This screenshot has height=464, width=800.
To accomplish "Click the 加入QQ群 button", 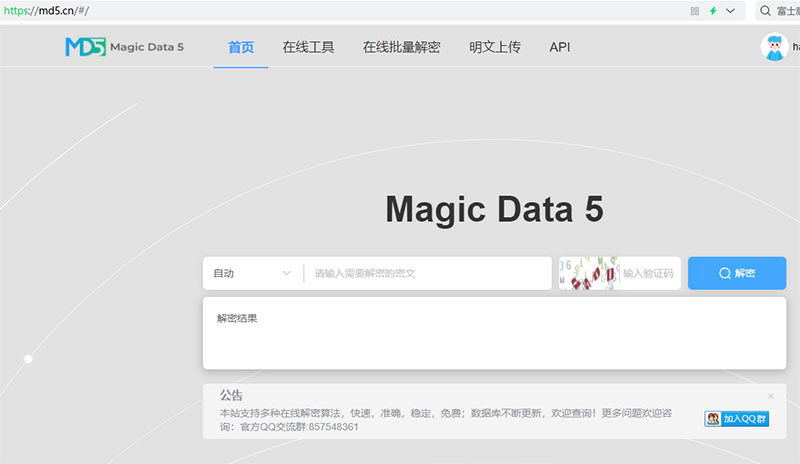I will pos(737,419).
